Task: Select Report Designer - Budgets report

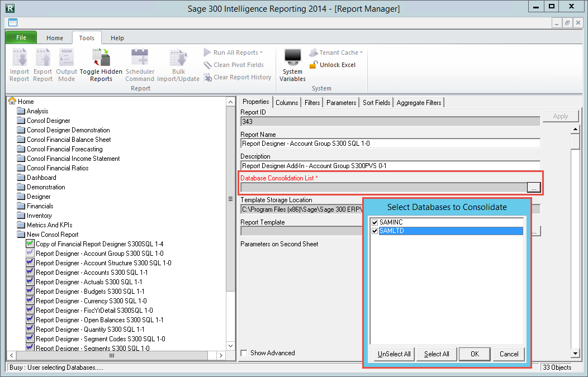Action: (86, 292)
